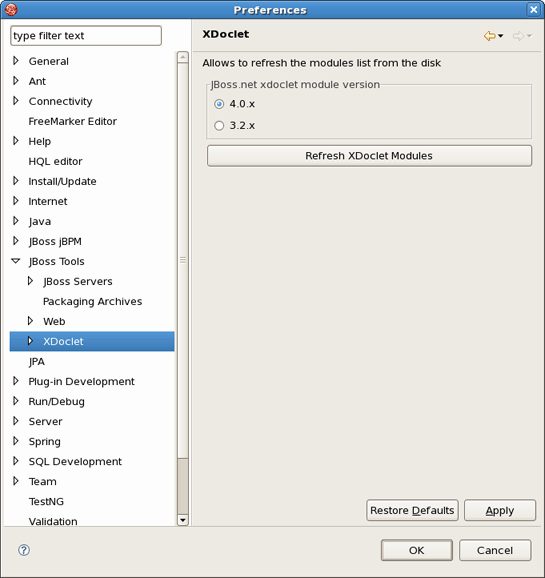
Task: Click the back navigation arrow icon
Action: [489, 36]
